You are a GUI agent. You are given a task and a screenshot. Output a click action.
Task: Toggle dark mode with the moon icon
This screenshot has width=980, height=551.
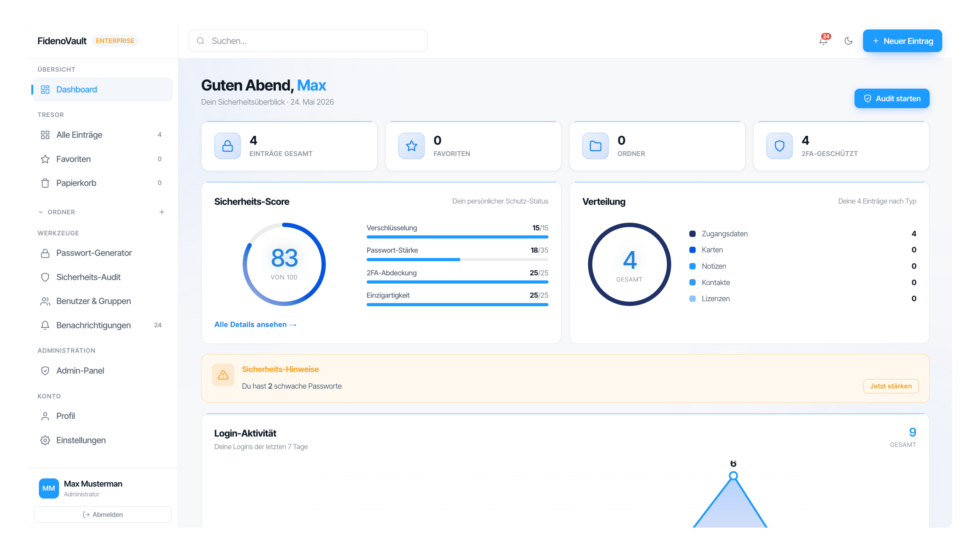tap(848, 41)
